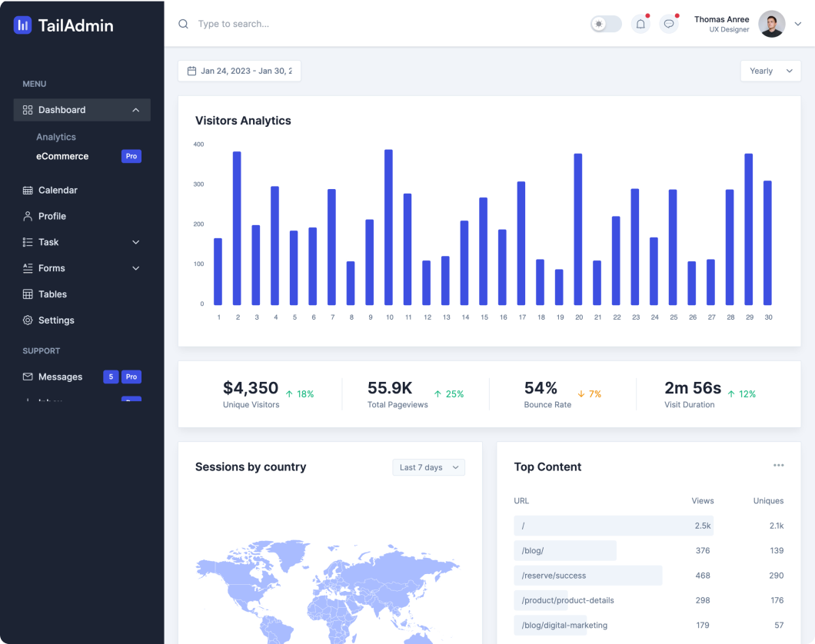Toggle the dark mode switch
This screenshot has height=644, width=815.
[606, 24]
